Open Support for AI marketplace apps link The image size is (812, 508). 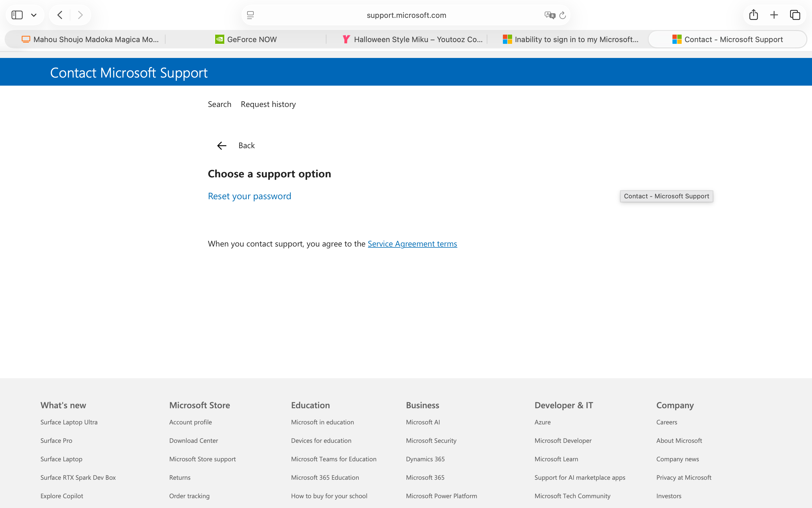coord(580,477)
